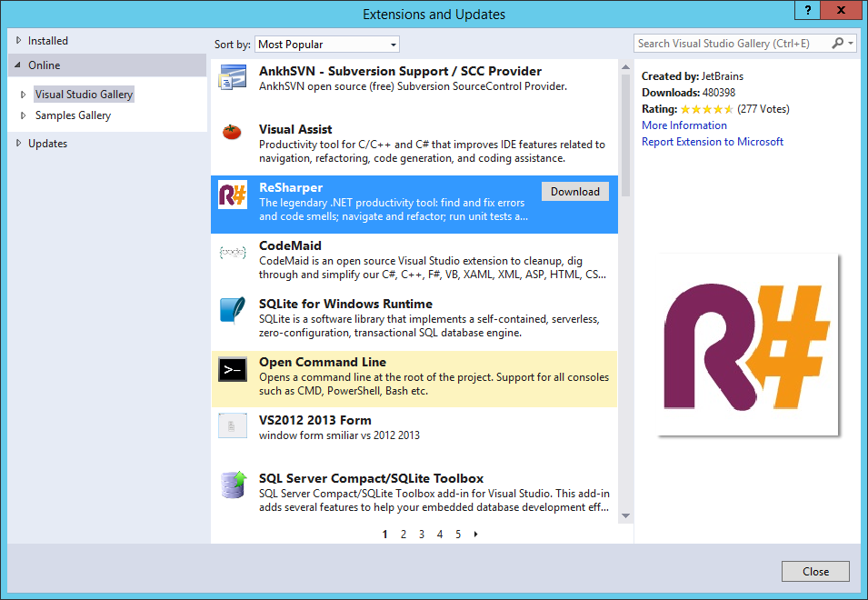Click inside the Visual Studio Gallery search box

pyautogui.click(x=727, y=42)
